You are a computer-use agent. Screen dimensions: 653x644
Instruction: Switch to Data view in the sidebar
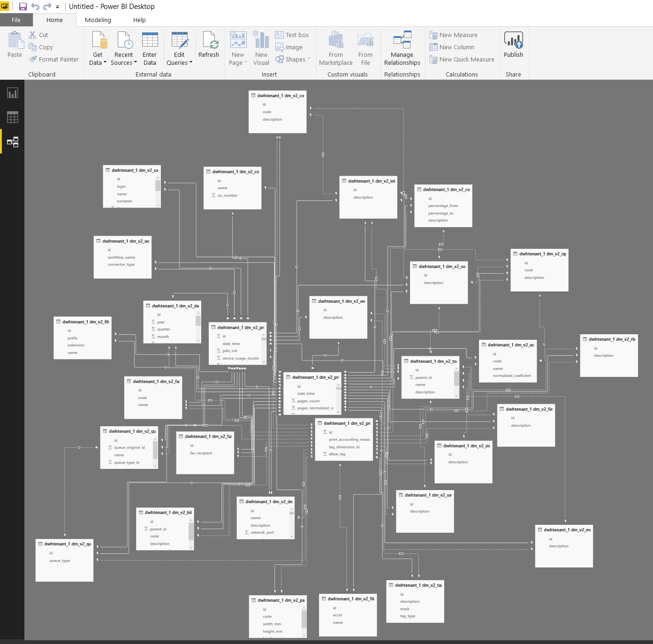point(12,117)
